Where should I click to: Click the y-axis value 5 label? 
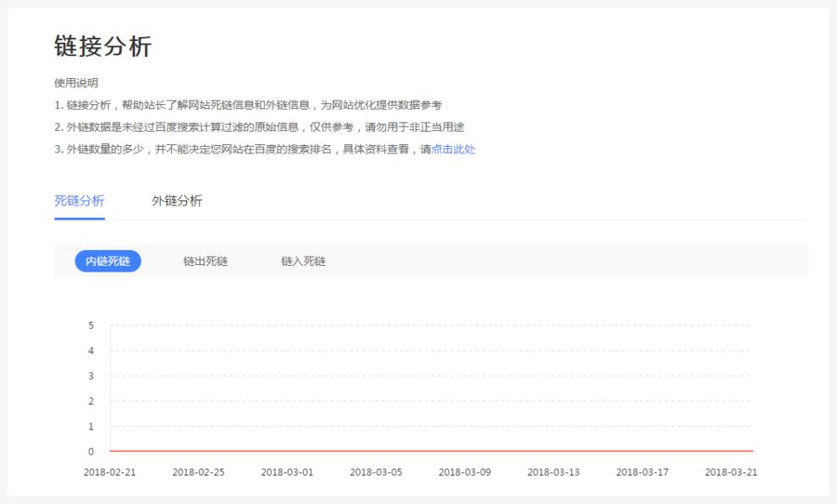pyautogui.click(x=91, y=325)
